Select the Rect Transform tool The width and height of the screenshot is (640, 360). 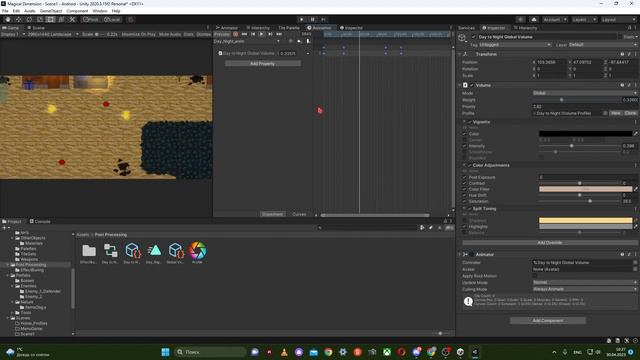coord(51,19)
